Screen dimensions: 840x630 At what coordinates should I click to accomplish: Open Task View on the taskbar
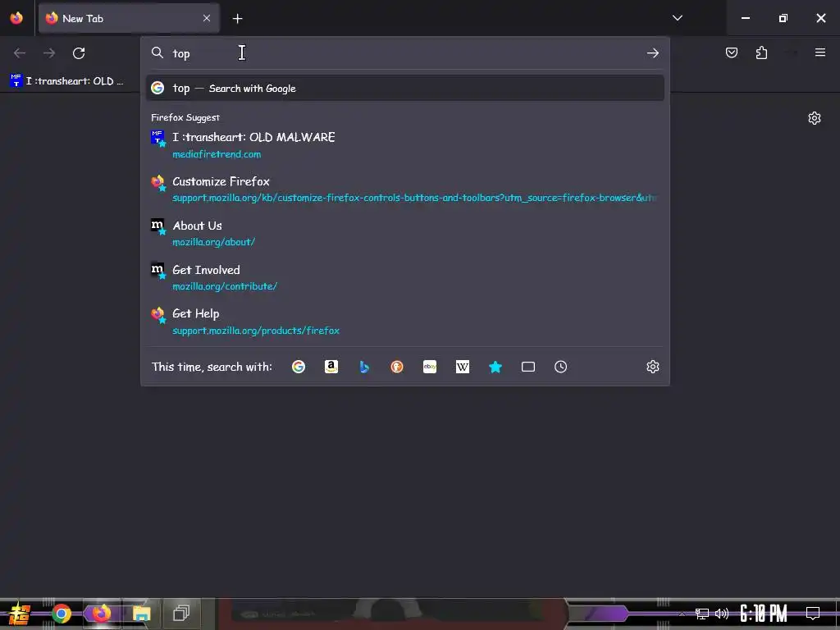181,614
